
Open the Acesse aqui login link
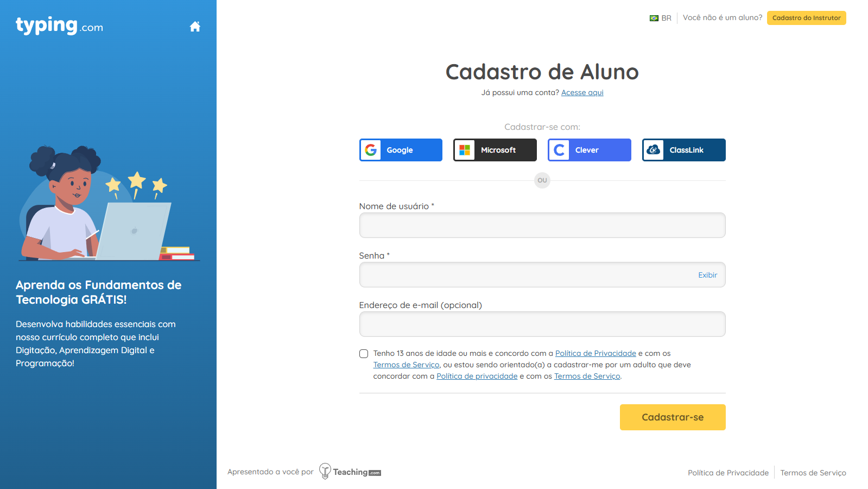point(582,92)
